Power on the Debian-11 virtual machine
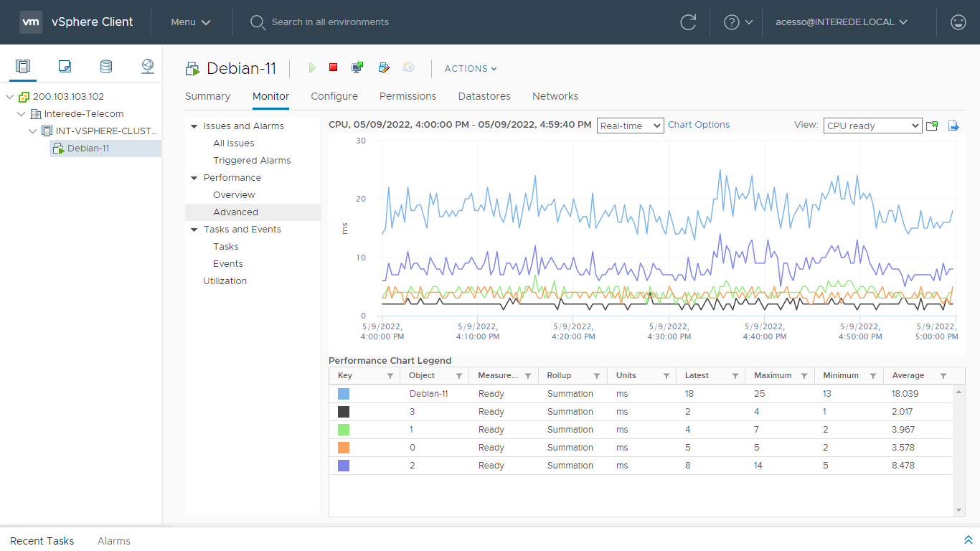Image resolution: width=980 pixels, height=551 pixels. [x=312, y=67]
